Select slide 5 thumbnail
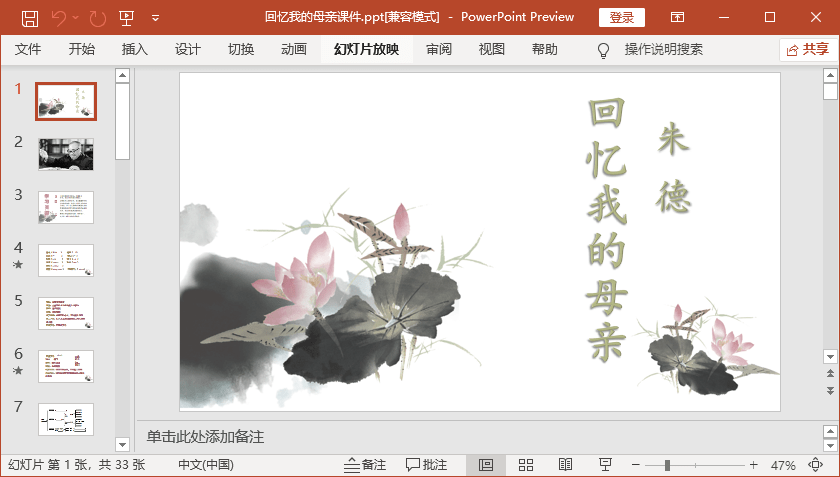 click(x=66, y=314)
